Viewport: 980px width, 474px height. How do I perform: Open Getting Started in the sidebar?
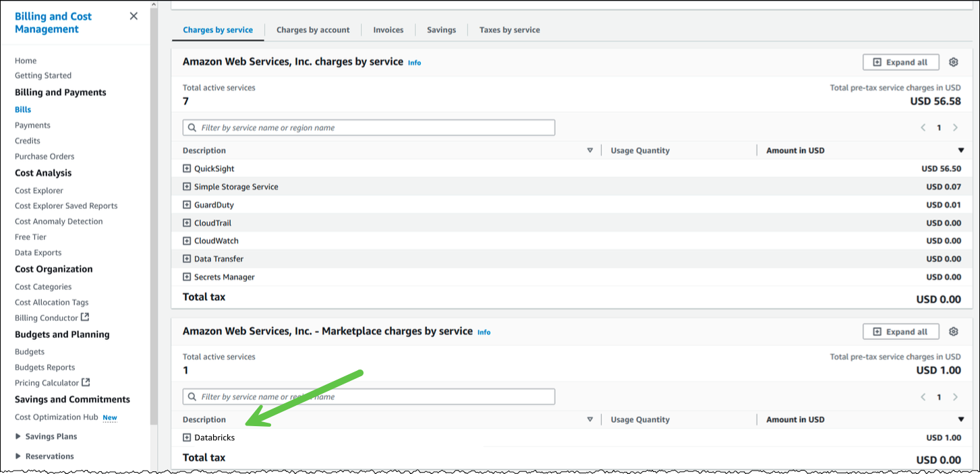point(43,76)
